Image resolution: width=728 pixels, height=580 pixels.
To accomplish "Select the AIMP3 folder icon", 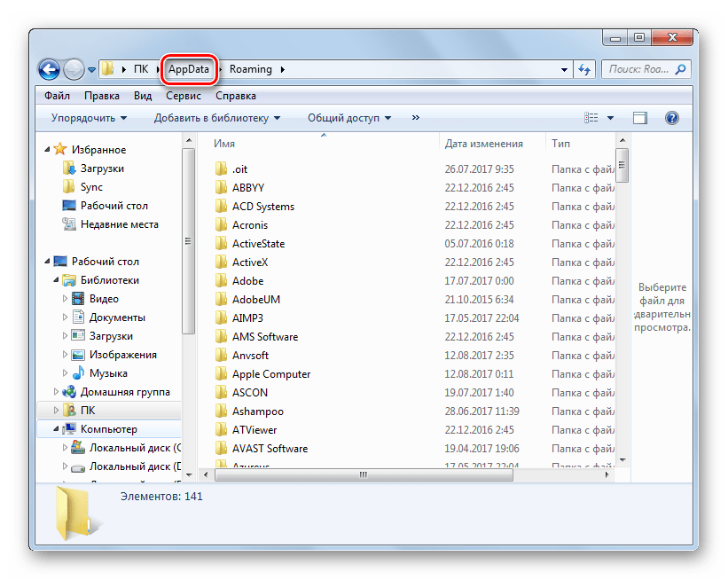I will pyautogui.click(x=221, y=317).
